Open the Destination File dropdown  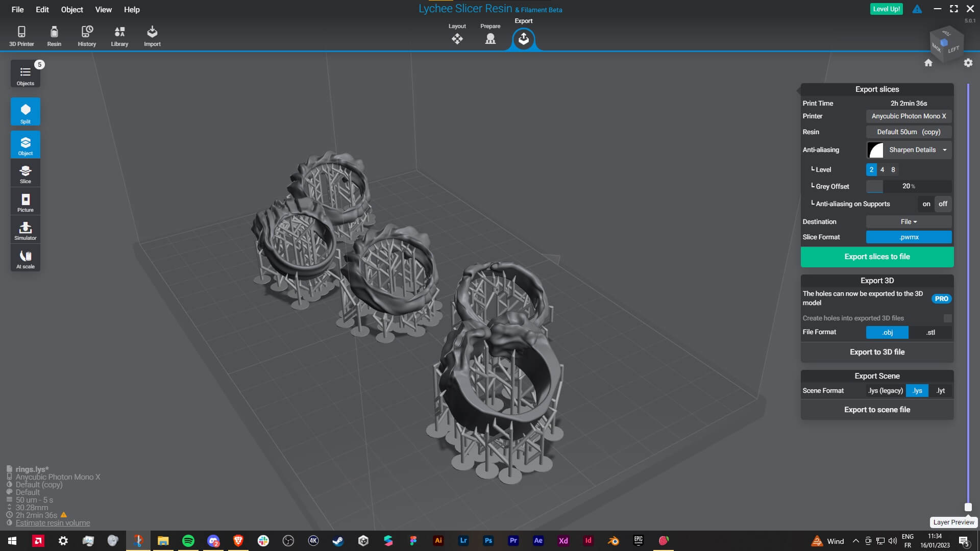click(x=909, y=221)
